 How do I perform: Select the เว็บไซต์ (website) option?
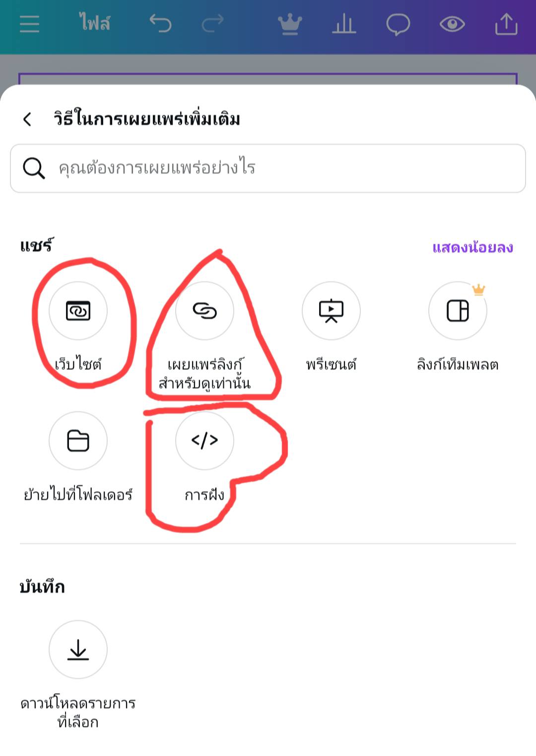click(78, 311)
